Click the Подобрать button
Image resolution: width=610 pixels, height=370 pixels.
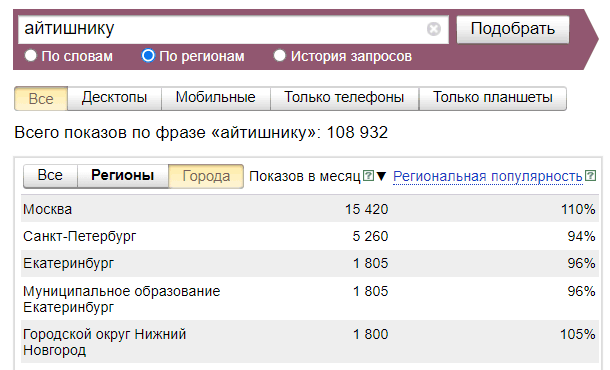tap(513, 29)
